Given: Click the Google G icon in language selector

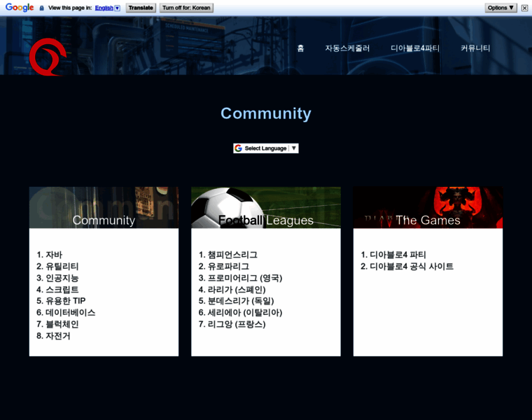Looking at the screenshot, I should 239,148.
